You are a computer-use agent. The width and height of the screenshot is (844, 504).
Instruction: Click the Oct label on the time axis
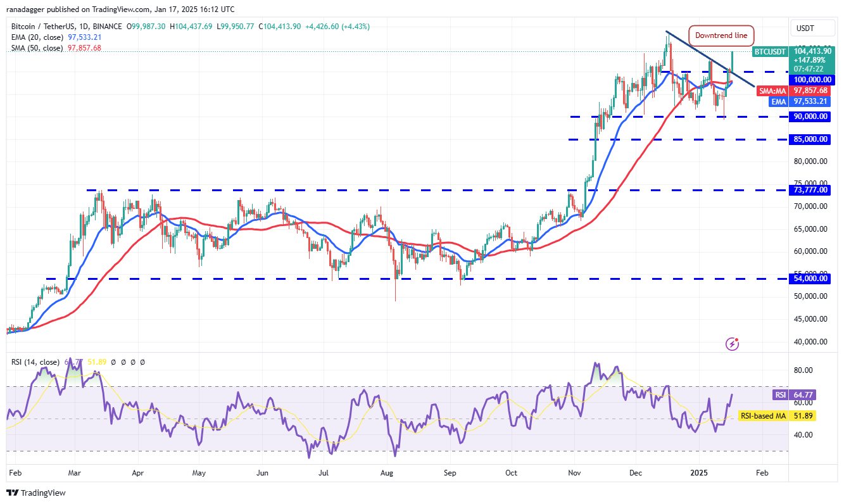point(511,473)
